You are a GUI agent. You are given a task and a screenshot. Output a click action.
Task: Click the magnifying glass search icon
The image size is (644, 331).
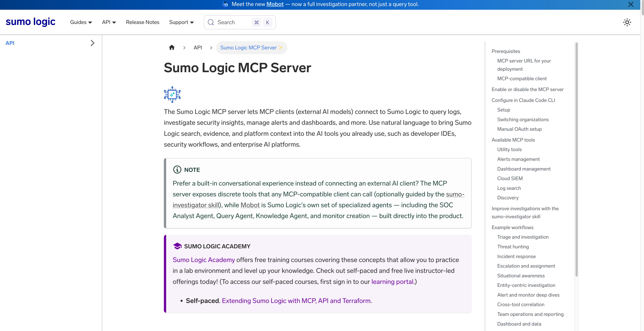211,22
